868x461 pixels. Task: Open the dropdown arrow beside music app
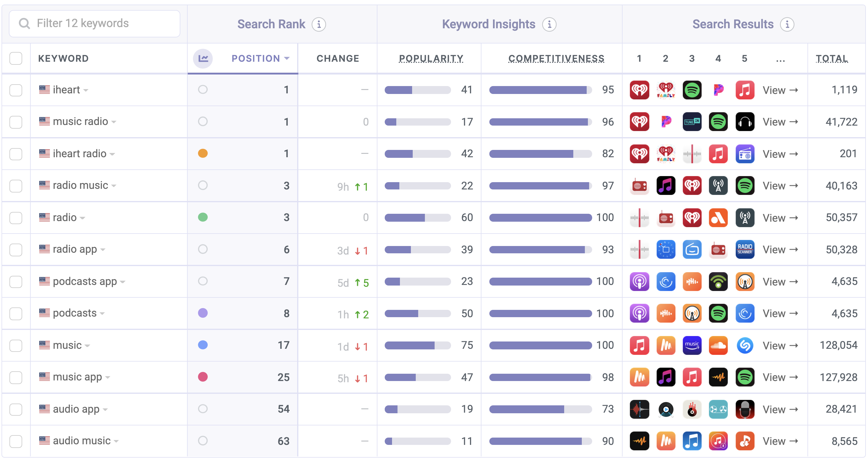pyautogui.click(x=108, y=377)
